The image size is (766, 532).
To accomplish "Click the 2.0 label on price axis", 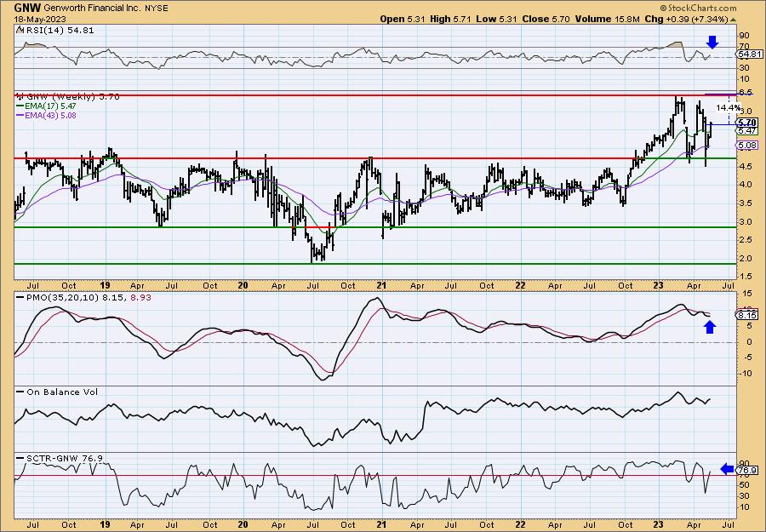I will click(746, 258).
